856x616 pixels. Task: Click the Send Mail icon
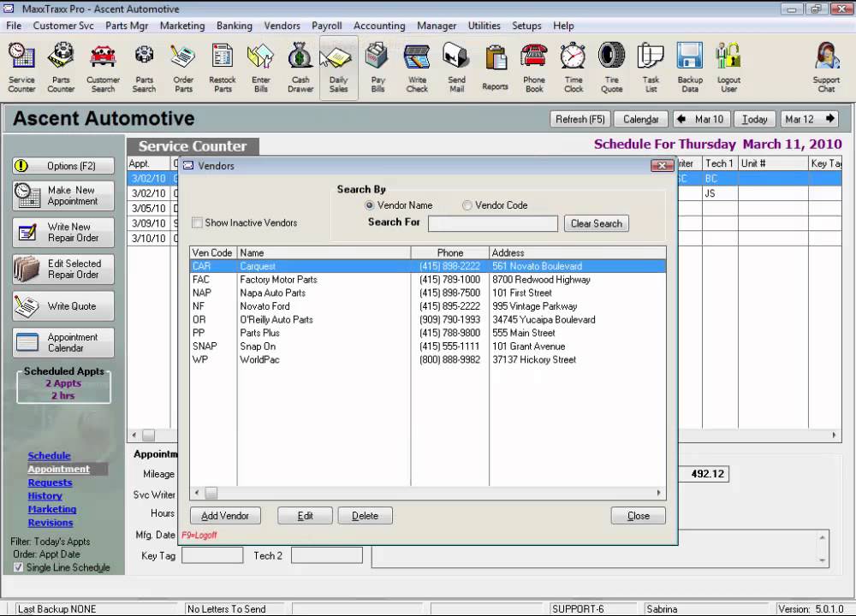pyautogui.click(x=456, y=68)
